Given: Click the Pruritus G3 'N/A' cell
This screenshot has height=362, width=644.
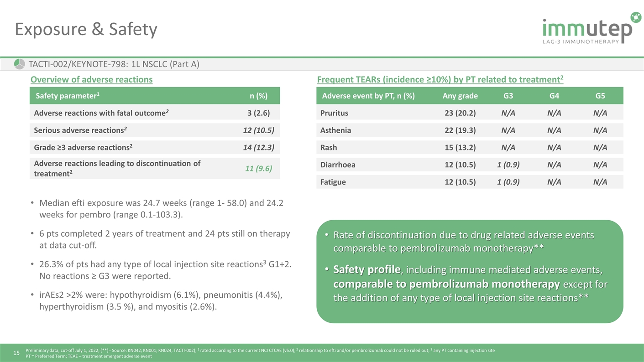Looking at the screenshot, I should (x=508, y=113).
